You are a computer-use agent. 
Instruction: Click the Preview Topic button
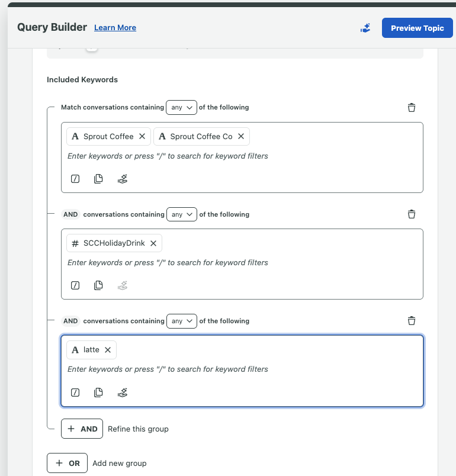tap(417, 27)
